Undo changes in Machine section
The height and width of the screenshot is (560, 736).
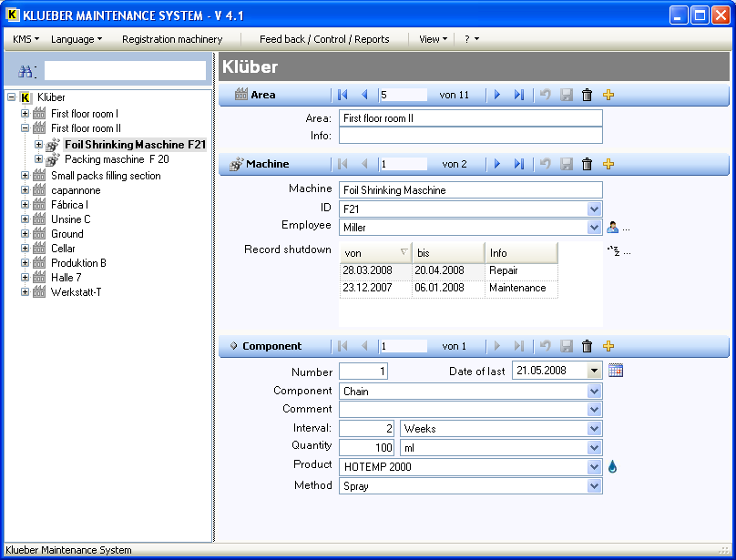tap(545, 164)
